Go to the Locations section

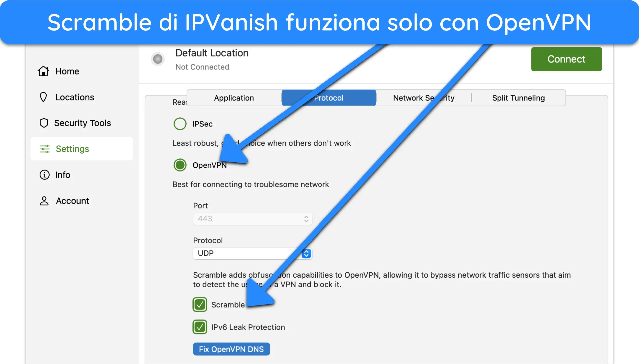(82, 97)
